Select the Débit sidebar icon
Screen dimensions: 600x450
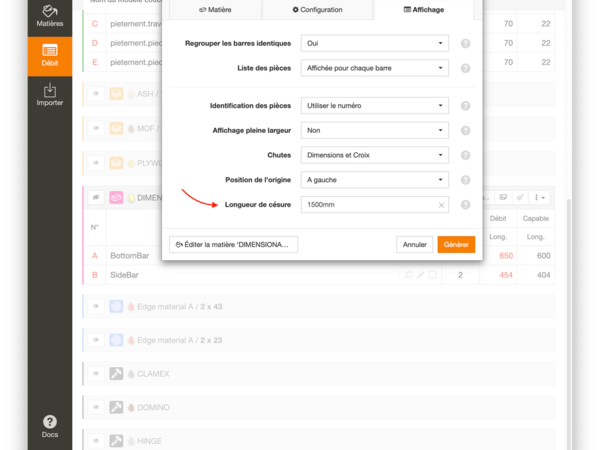click(x=49, y=56)
